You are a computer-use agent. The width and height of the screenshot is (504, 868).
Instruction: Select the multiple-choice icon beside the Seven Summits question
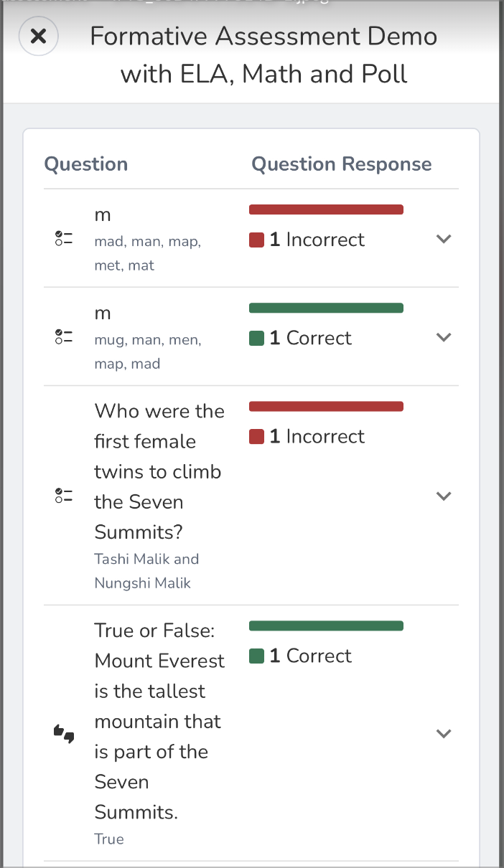[x=63, y=495]
